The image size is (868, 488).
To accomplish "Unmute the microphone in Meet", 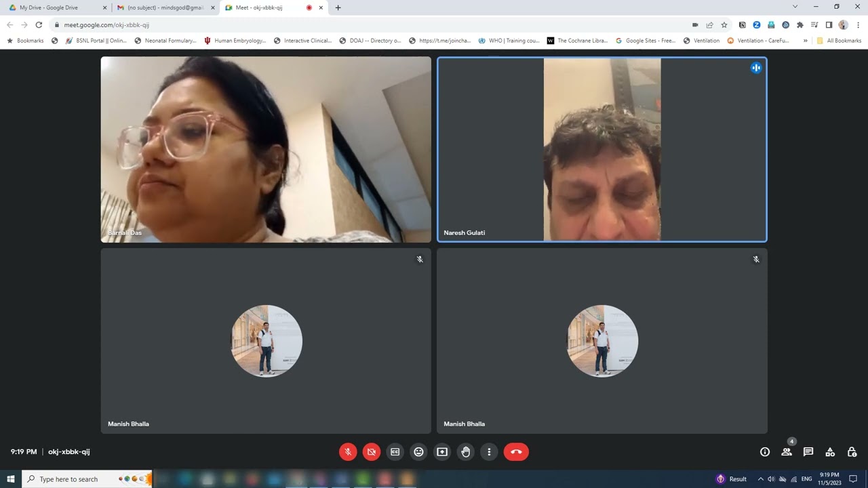I will [348, 452].
